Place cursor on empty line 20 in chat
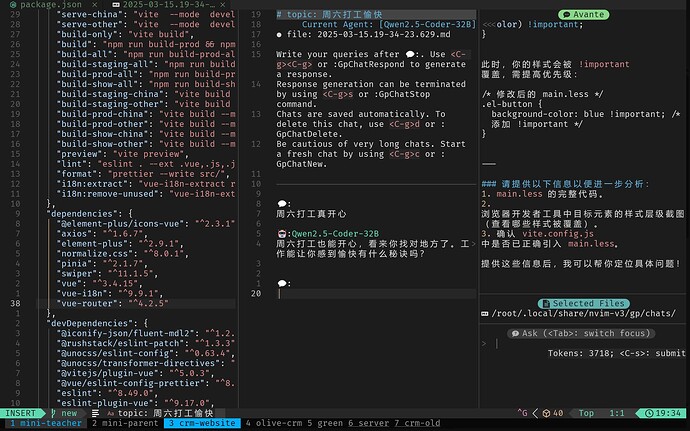This screenshot has width=690, height=431. click(x=376, y=294)
